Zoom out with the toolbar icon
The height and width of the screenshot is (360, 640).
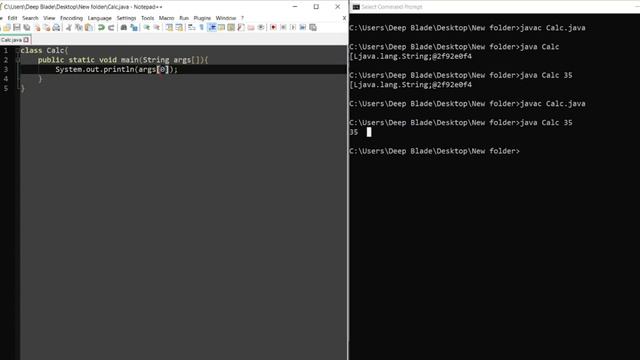pyautogui.click(x=156, y=27)
